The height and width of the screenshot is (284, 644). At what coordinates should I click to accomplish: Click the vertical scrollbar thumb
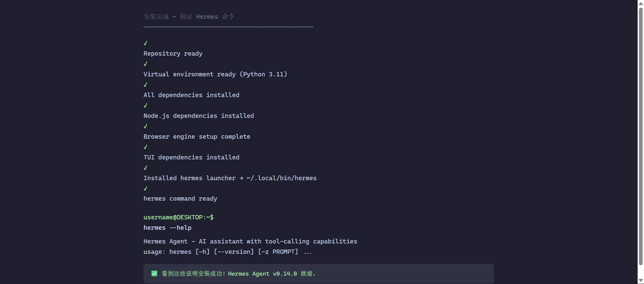(x=641, y=136)
